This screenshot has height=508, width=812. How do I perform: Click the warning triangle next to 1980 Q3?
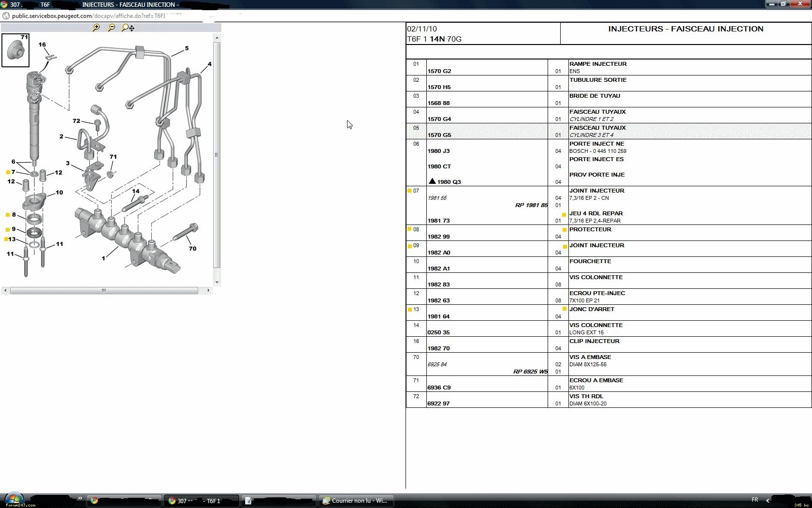pyautogui.click(x=432, y=181)
